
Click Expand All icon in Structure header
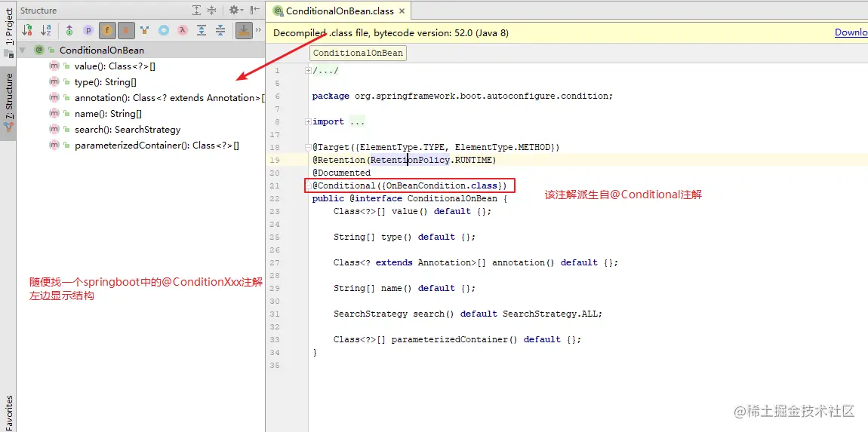tap(197, 10)
